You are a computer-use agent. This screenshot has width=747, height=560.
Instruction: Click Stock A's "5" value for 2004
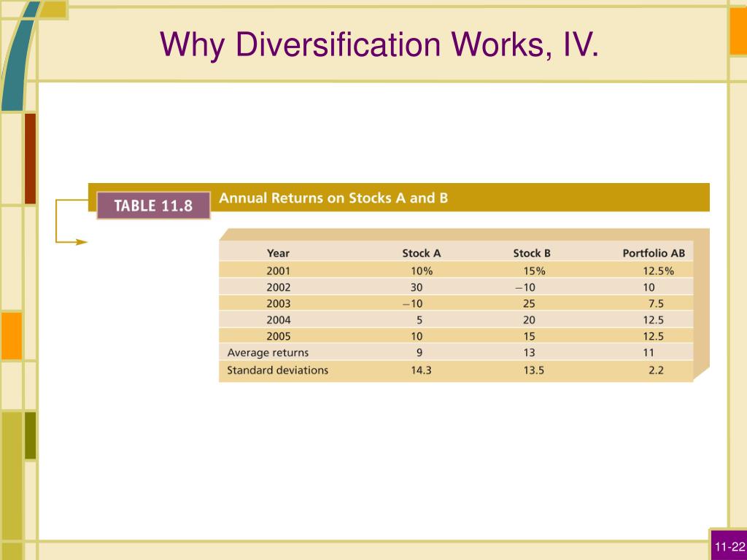[x=419, y=319]
